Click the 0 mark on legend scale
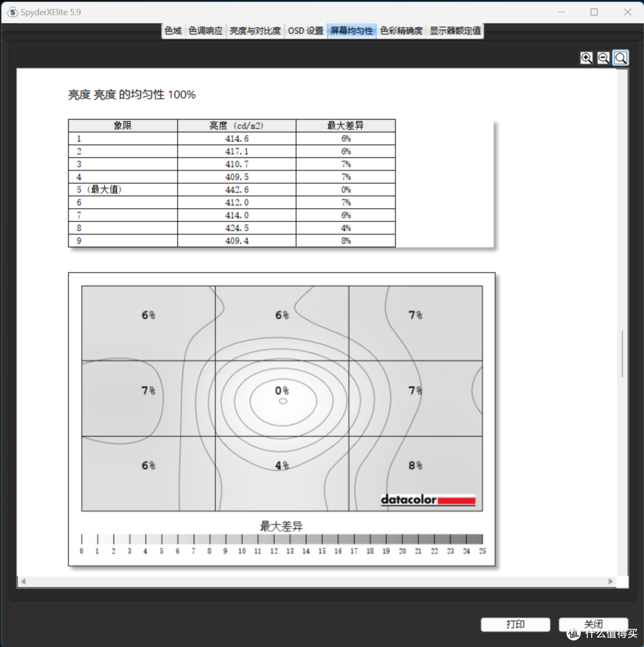 (82, 551)
